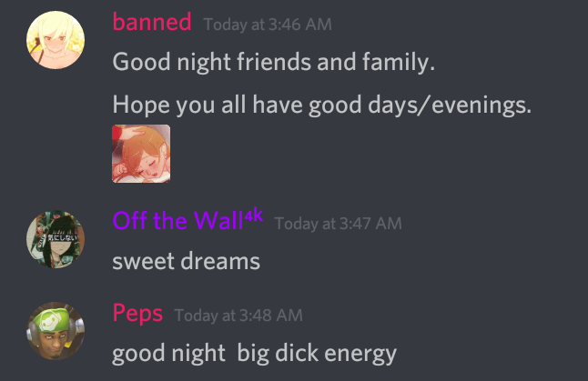Image resolution: width=588 pixels, height=381 pixels.
Task: Click the 4k superscript in Off the Wall's name
Action: coord(253,215)
